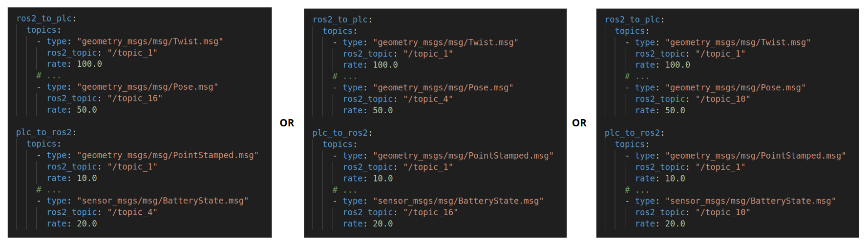Click plc_to_ros2 key in the middle panel

click(340, 133)
